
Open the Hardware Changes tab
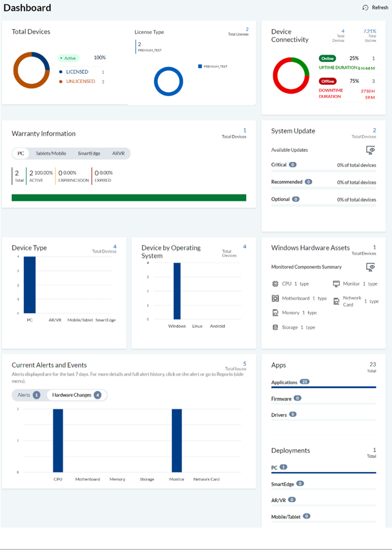77,395
